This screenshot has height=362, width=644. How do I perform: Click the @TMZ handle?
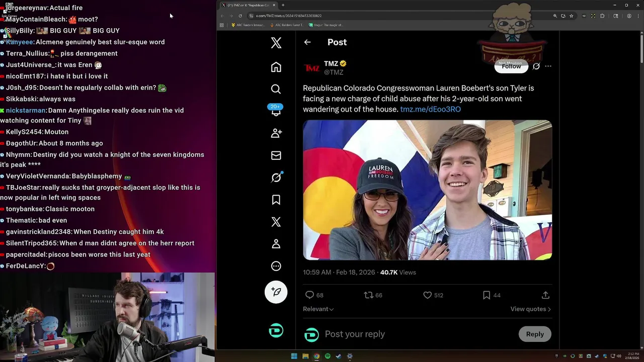tap(334, 72)
